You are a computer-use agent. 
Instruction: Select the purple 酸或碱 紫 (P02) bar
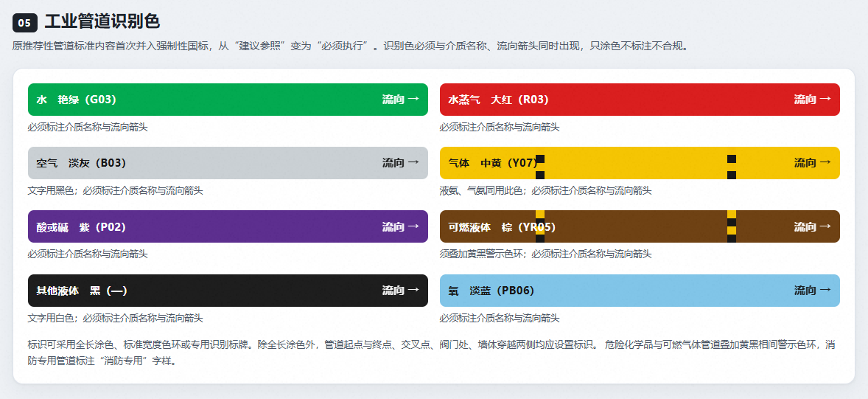pos(228,226)
